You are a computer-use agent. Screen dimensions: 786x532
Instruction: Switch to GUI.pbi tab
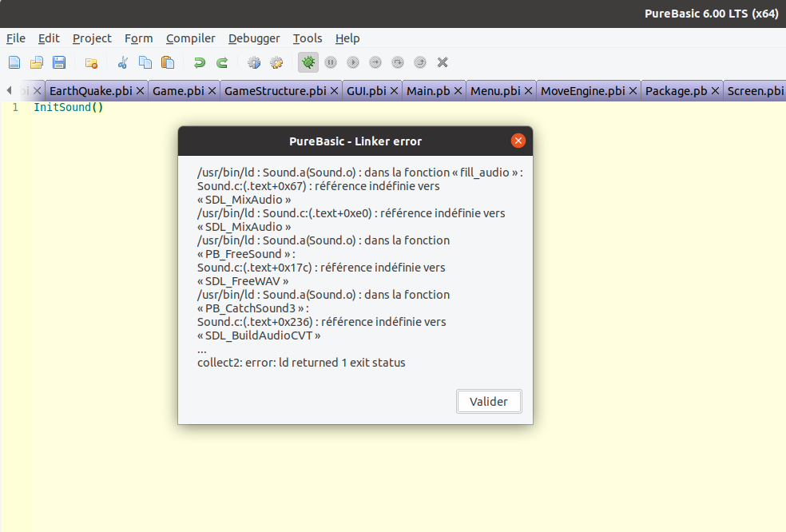click(367, 91)
